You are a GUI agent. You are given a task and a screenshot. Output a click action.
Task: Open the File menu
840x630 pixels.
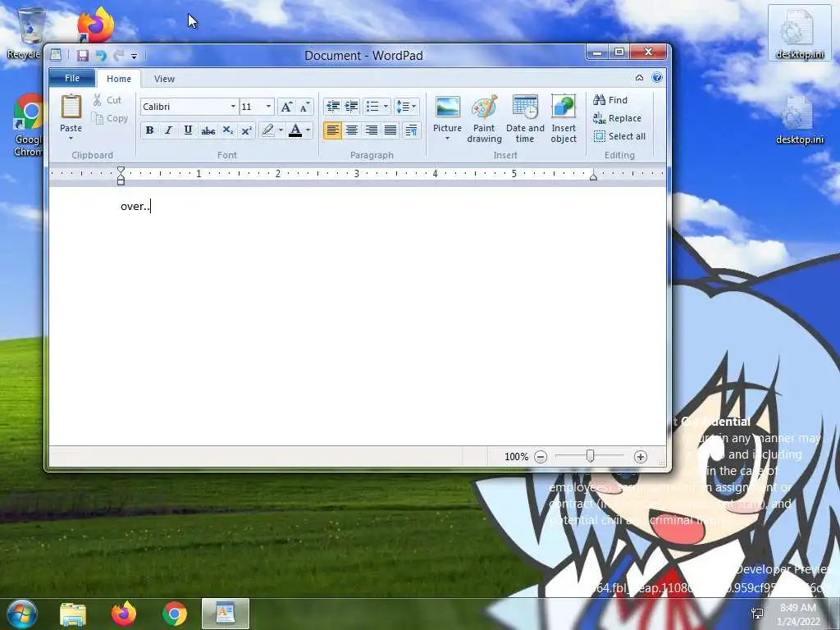(72, 78)
